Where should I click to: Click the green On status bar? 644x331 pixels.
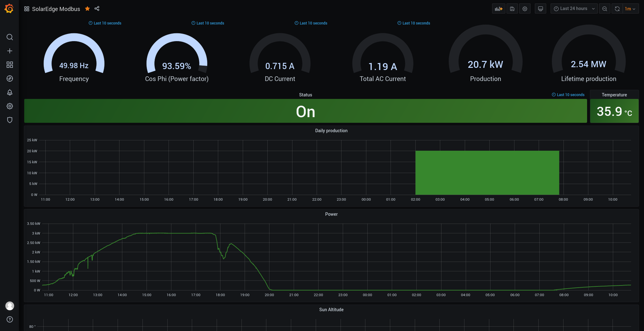pos(305,111)
